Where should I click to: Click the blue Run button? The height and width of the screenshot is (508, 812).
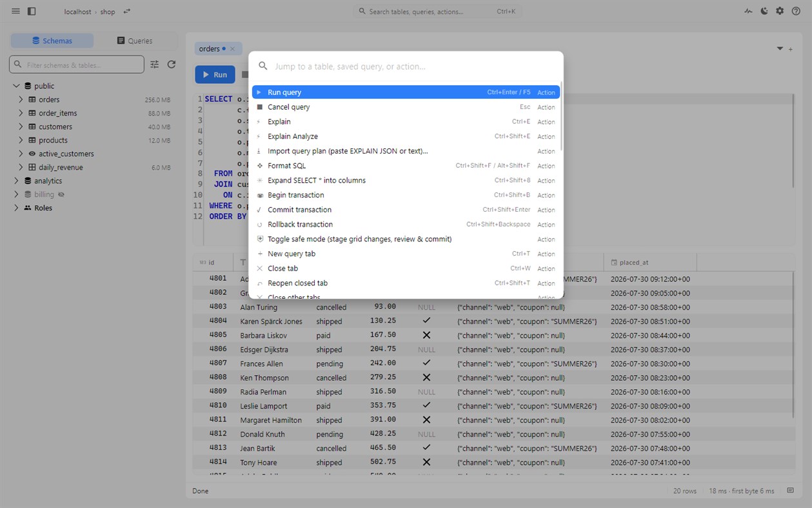[x=215, y=75]
